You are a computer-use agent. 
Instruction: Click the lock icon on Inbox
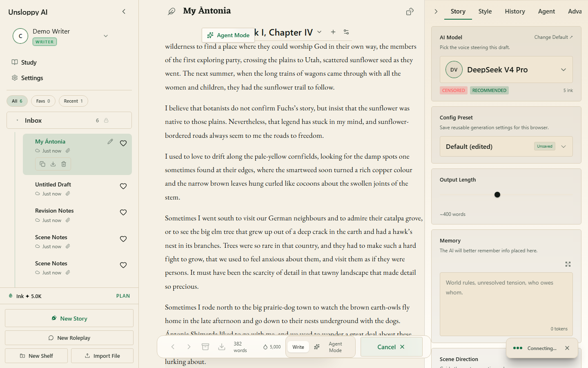tap(106, 120)
